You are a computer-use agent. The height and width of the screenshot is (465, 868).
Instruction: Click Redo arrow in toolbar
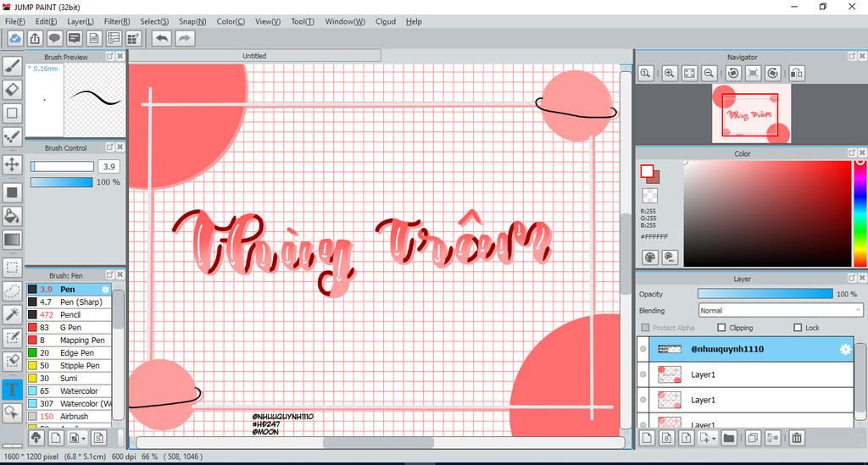[x=185, y=38]
